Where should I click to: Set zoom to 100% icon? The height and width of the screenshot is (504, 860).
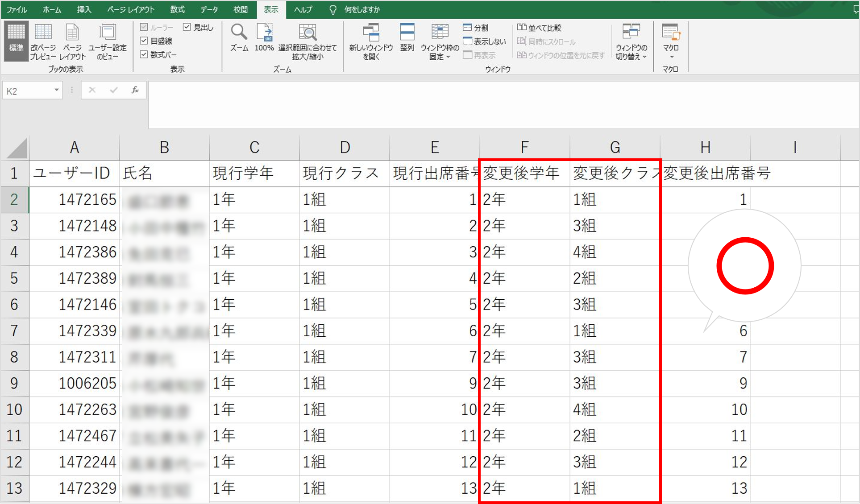(264, 37)
